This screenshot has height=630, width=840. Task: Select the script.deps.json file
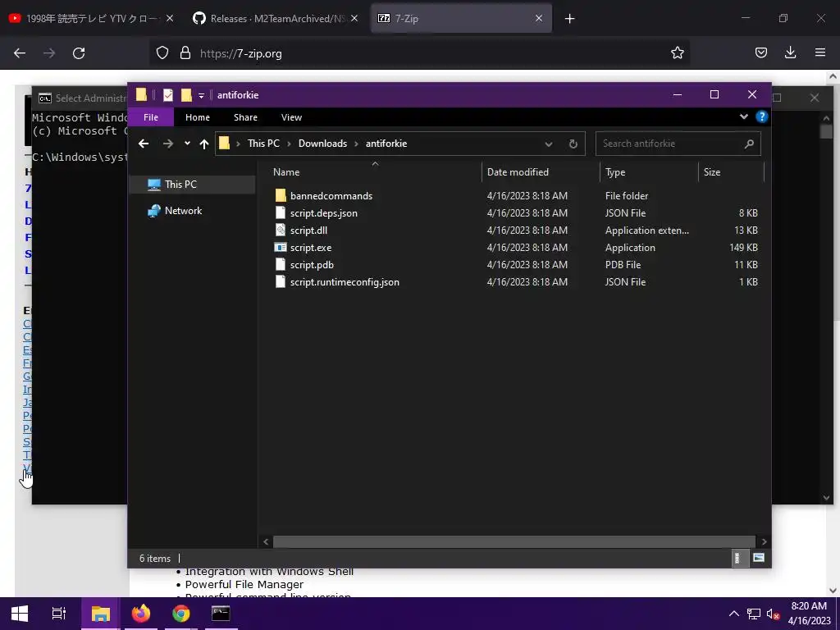pos(323,213)
